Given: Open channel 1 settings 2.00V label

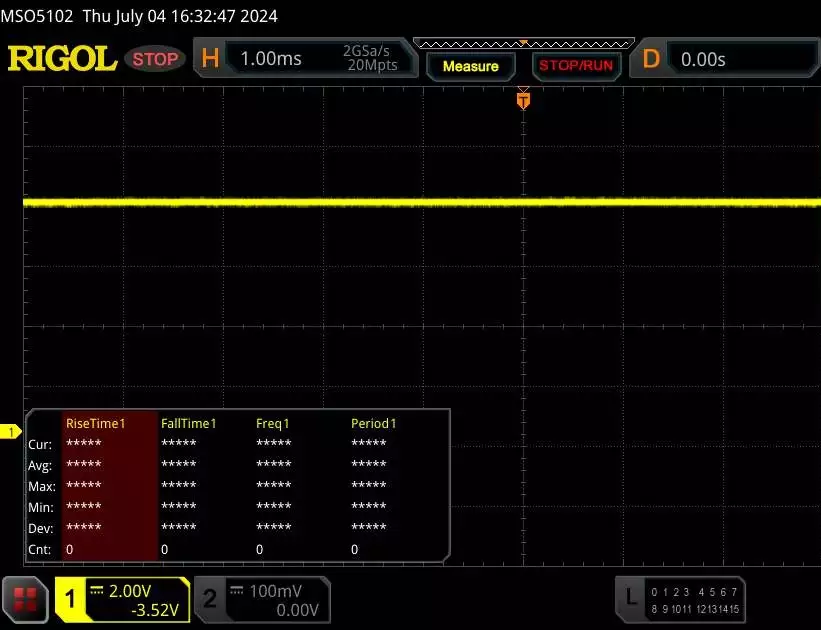Looking at the screenshot, I should click(x=129, y=591).
